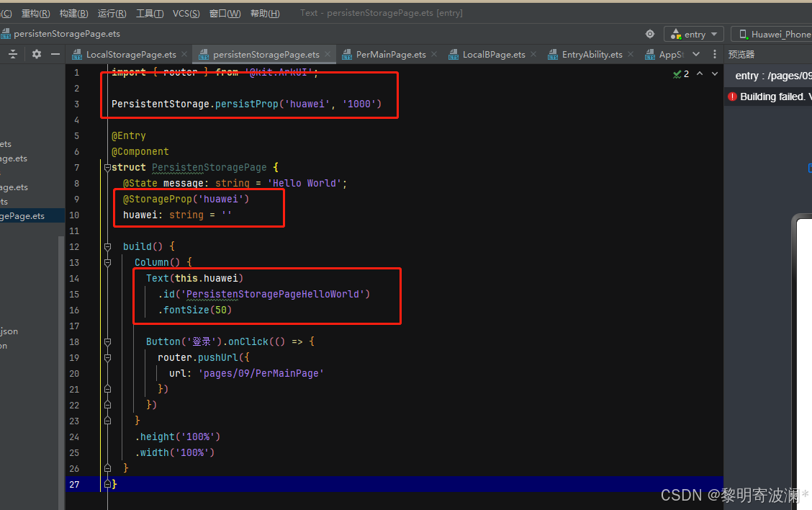Click line number 27 in gutter
Image resolution: width=812 pixels, height=510 pixels.
pyautogui.click(x=75, y=484)
